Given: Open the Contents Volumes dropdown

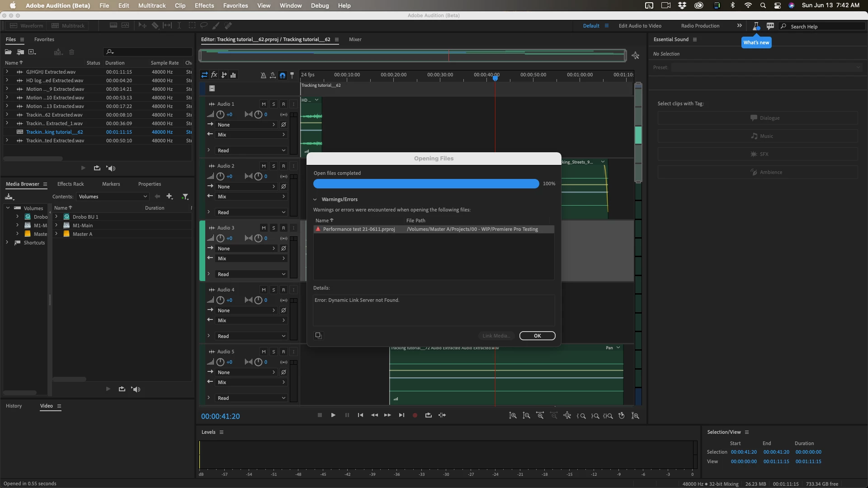Looking at the screenshot, I should click(x=113, y=197).
